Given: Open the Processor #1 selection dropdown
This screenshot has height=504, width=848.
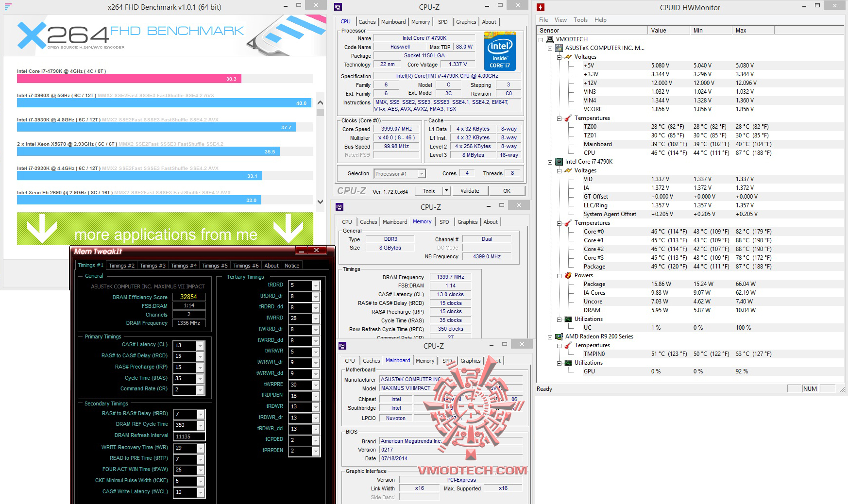Looking at the screenshot, I should click(x=421, y=174).
